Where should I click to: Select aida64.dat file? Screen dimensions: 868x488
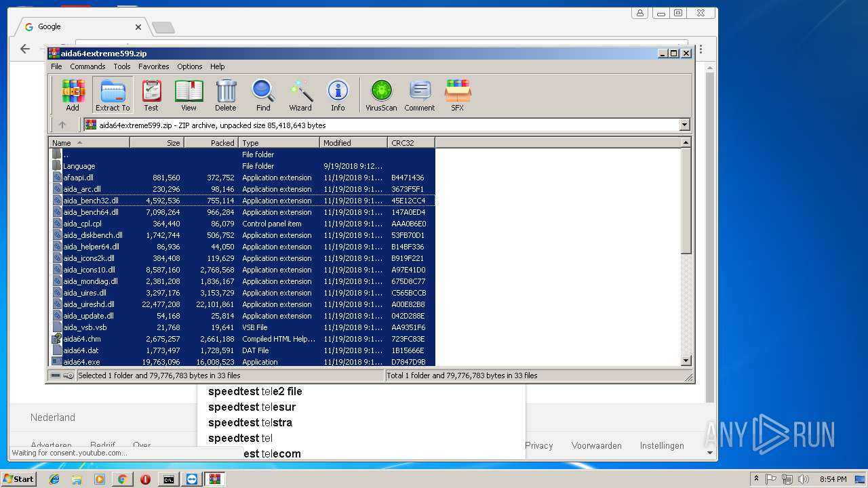pos(242,350)
